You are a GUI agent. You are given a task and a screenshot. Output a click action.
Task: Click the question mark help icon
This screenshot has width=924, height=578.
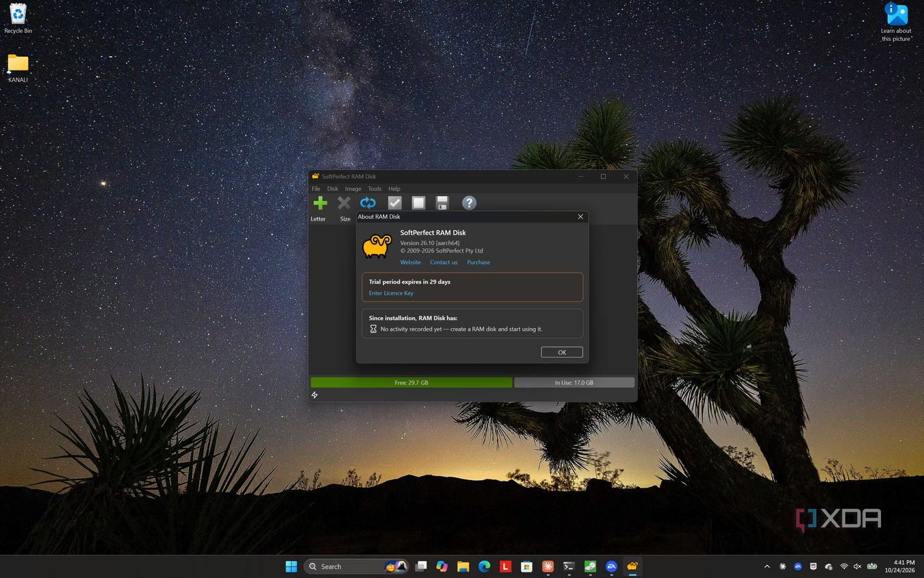[469, 203]
